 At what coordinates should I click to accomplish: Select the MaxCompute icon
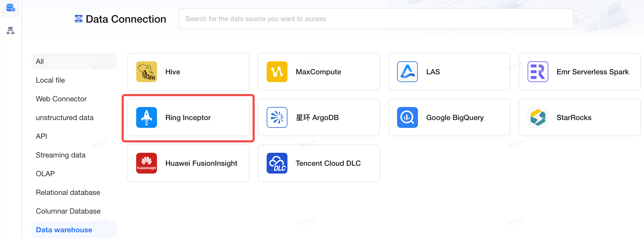click(277, 72)
